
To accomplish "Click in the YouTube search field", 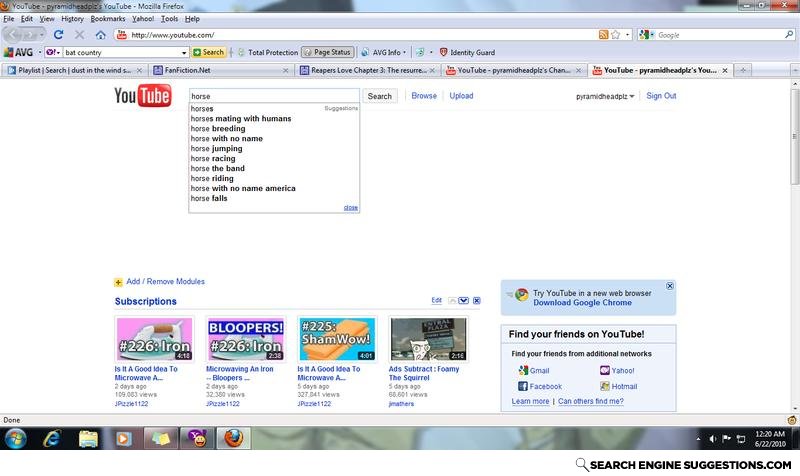I will pyautogui.click(x=274, y=96).
